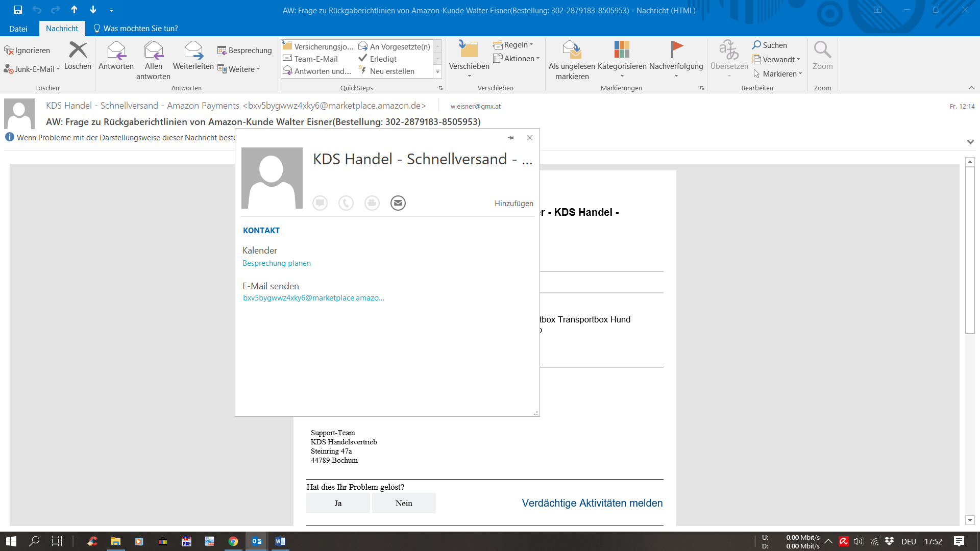Click the Nein button
This screenshot has height=551, width=980.
404,503
